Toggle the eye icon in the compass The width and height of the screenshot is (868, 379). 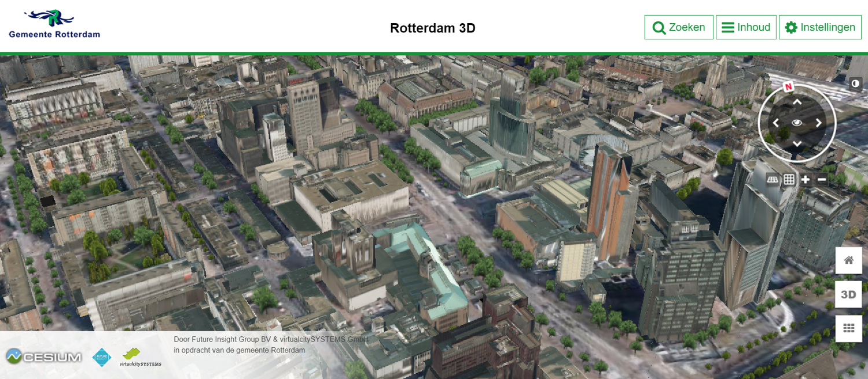click(797, 123)
